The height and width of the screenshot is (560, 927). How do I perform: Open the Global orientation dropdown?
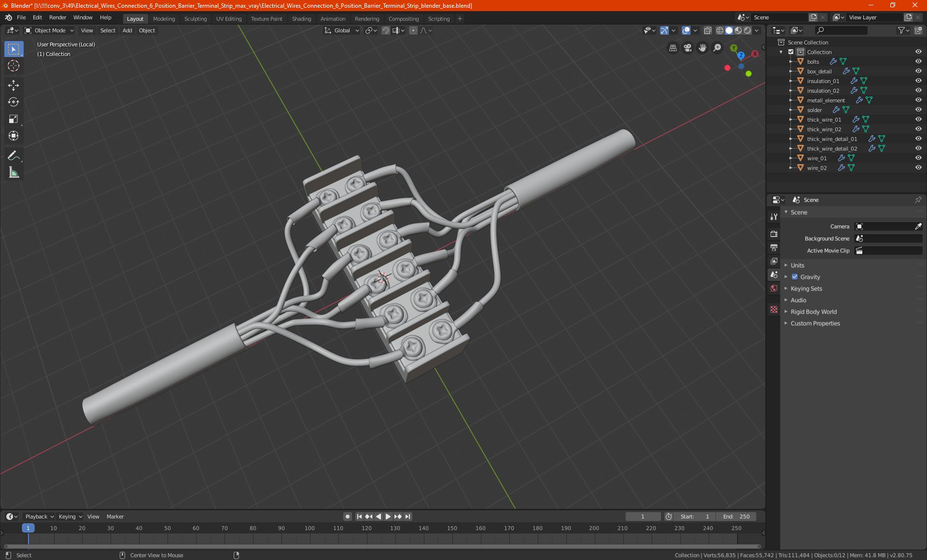tap(342, 30)
